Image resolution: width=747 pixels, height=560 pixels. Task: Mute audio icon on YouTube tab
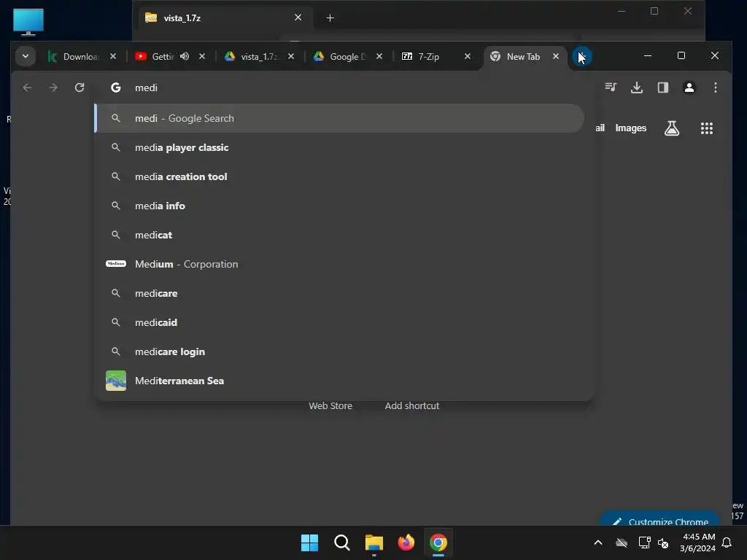point(185,56)
